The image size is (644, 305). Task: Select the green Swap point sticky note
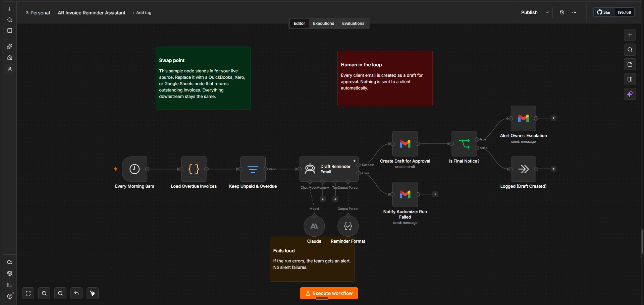(x=203, y=78)
